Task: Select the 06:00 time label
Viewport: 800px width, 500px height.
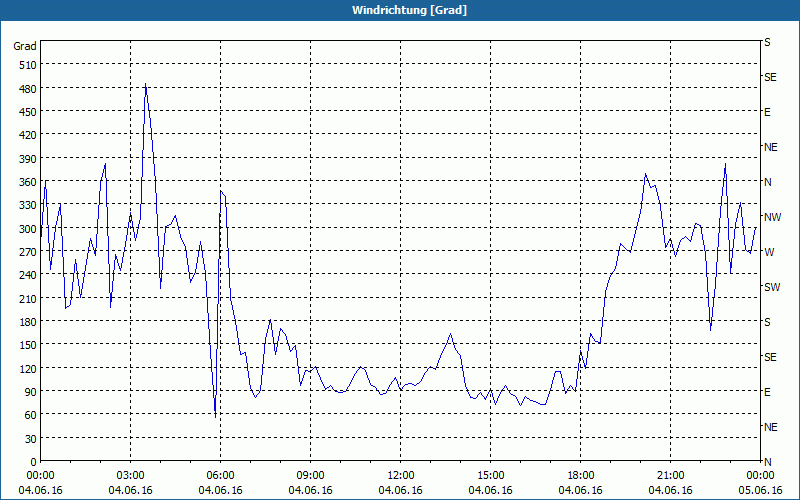Action: (220, 476)
